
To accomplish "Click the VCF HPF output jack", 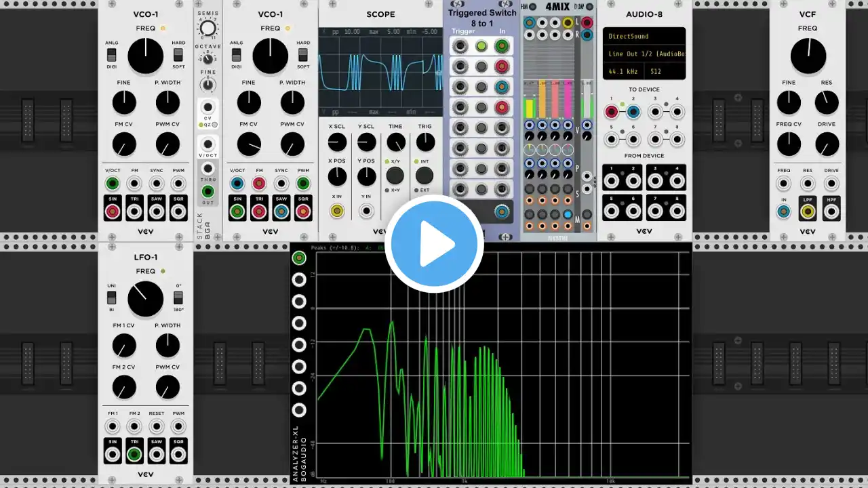I will point(832,211).
